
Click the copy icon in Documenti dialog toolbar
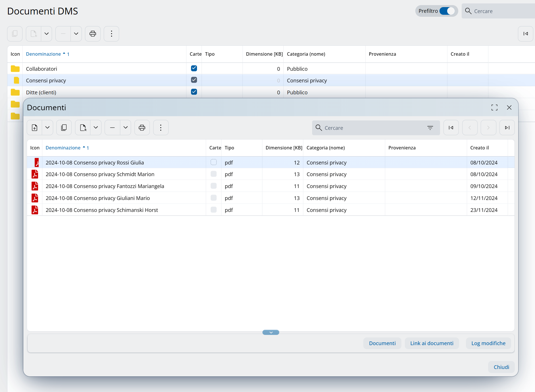[x=64, y=128]
